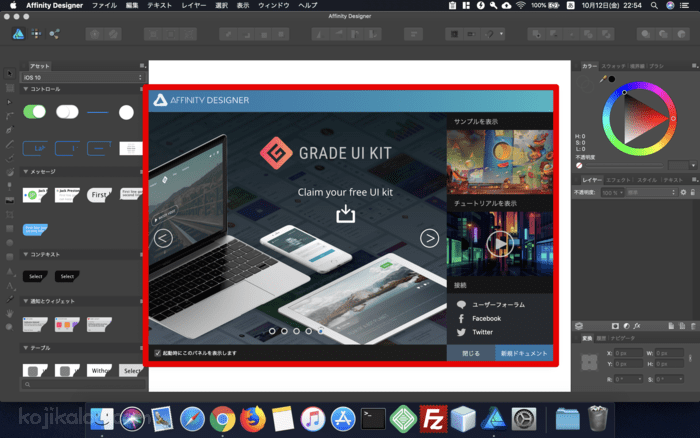Click the eyedropper in the Color panel
Viewport: 700px width, 438px height.
click(x=603, y=79)
